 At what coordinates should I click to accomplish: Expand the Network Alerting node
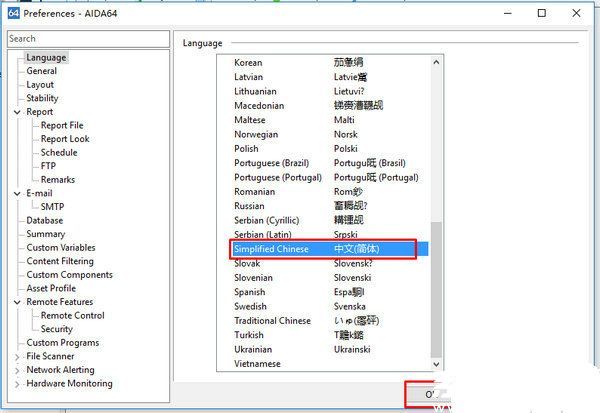pos(17,370)
